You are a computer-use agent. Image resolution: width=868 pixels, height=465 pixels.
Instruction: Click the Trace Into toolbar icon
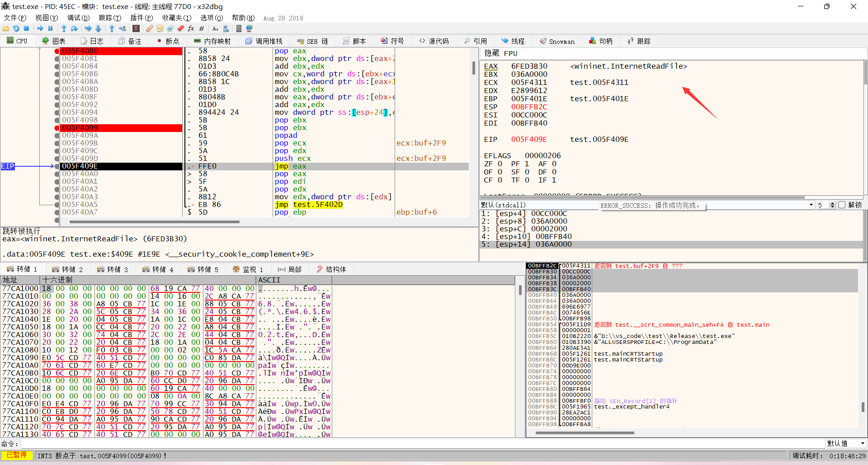pos(88,28)
